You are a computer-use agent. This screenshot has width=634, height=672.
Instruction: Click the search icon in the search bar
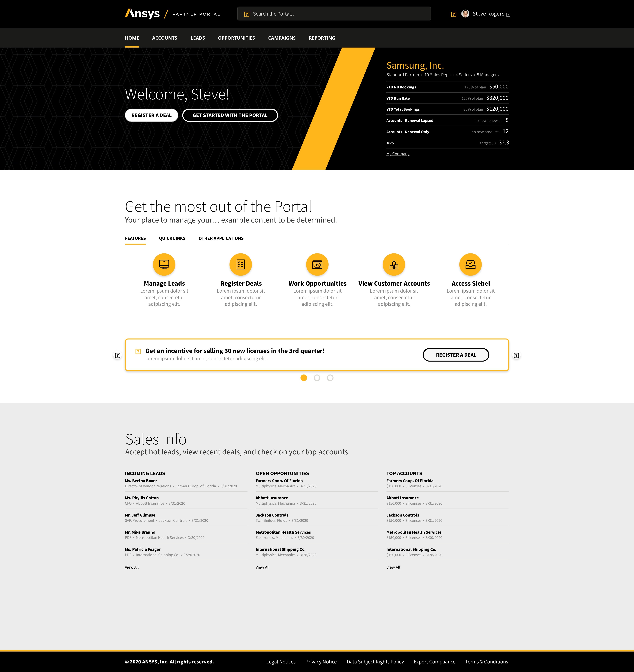click(x=247, y=14)
